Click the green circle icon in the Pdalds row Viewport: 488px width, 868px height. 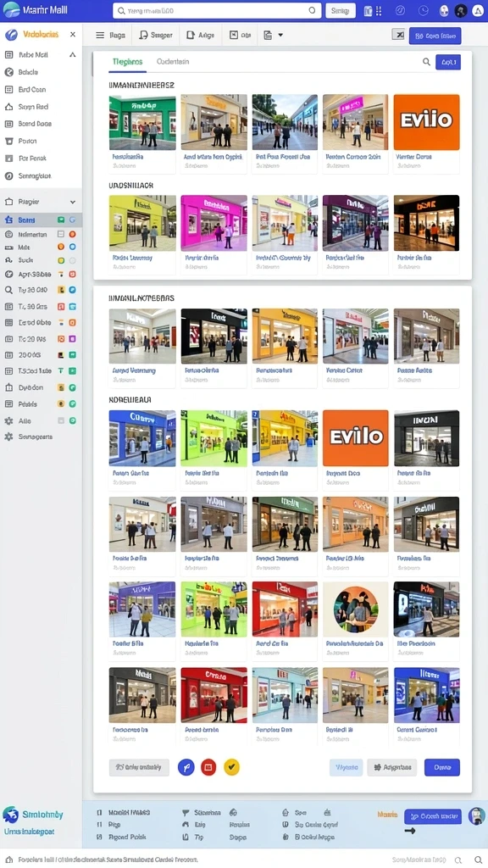coord(73,404)
